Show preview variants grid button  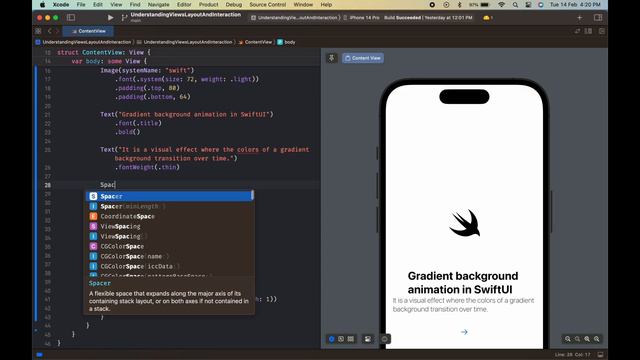pos(351,339)
